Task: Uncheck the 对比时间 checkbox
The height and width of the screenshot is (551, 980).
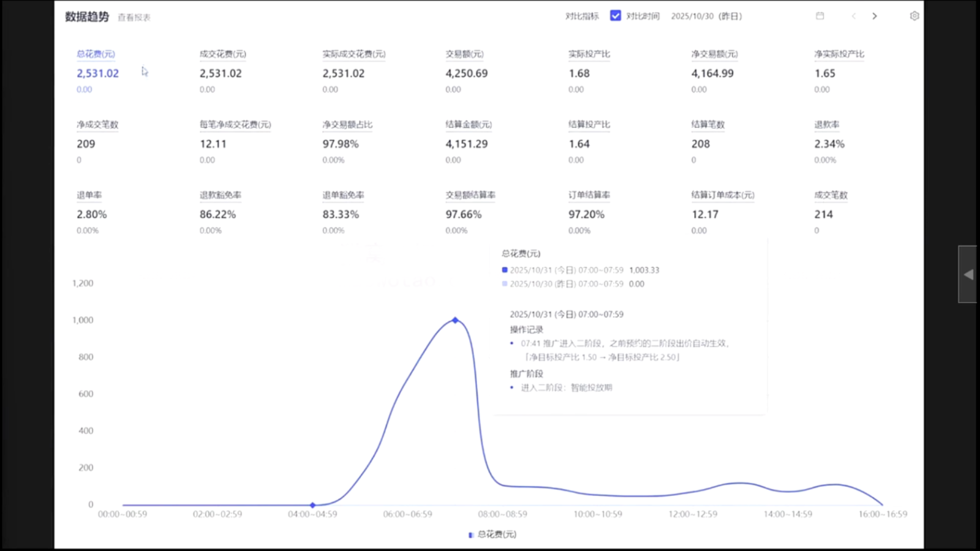Action: 616,16
